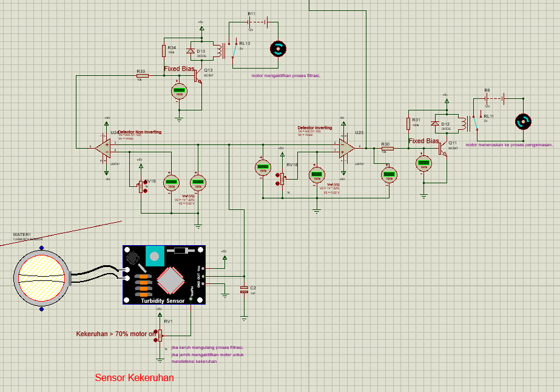This screenshot has width=560, height=392.
Task: Select potentiometer RV19 body
Action: tap(141, 187)
